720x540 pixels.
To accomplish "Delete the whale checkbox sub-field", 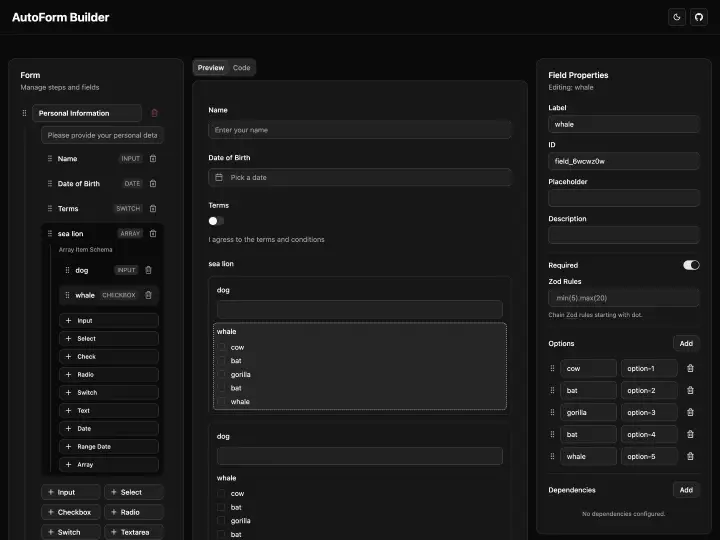I will tap(148, 295).
